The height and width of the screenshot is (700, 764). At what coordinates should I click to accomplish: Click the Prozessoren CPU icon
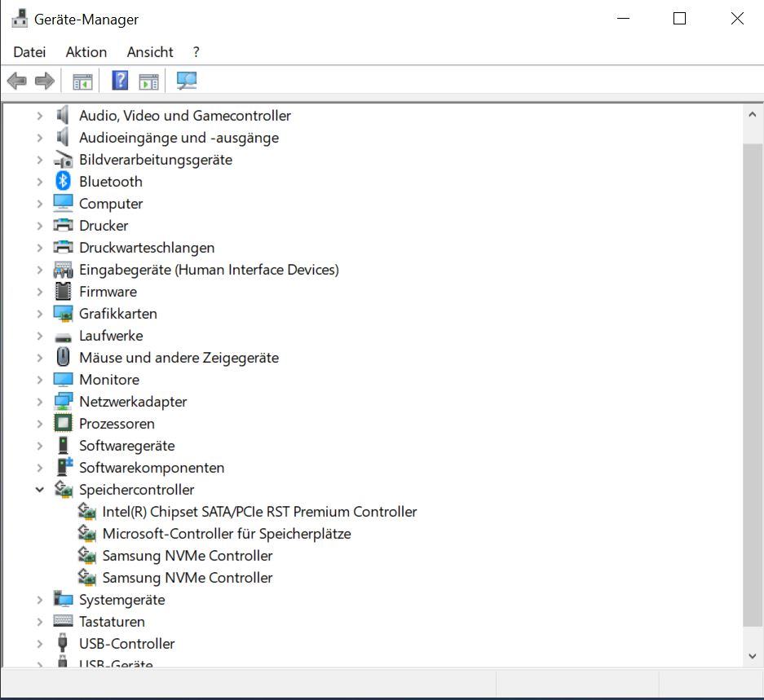(63, 423)
